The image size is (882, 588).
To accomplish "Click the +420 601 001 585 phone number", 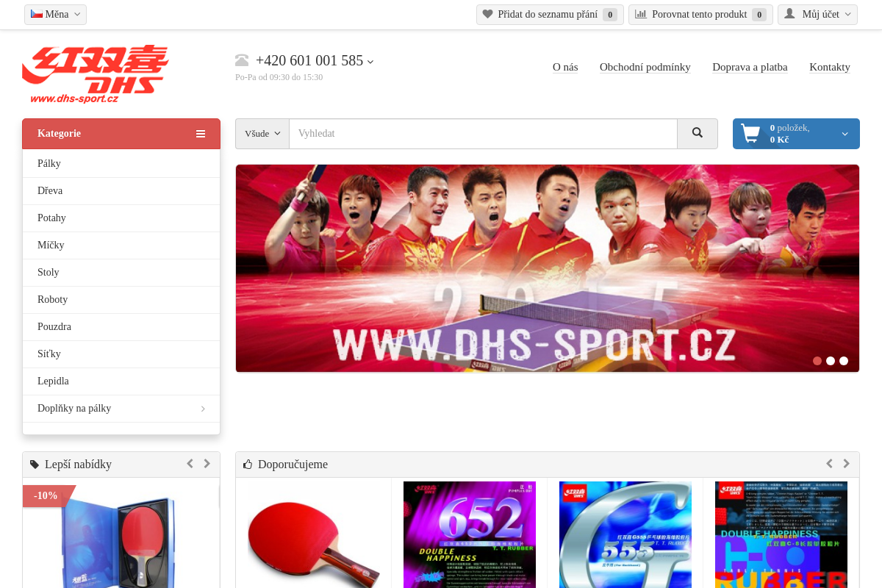I will click(309, 61).
